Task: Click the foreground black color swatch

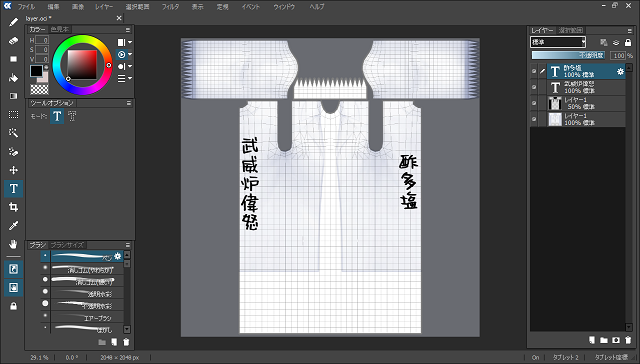Action: (36, 71)
